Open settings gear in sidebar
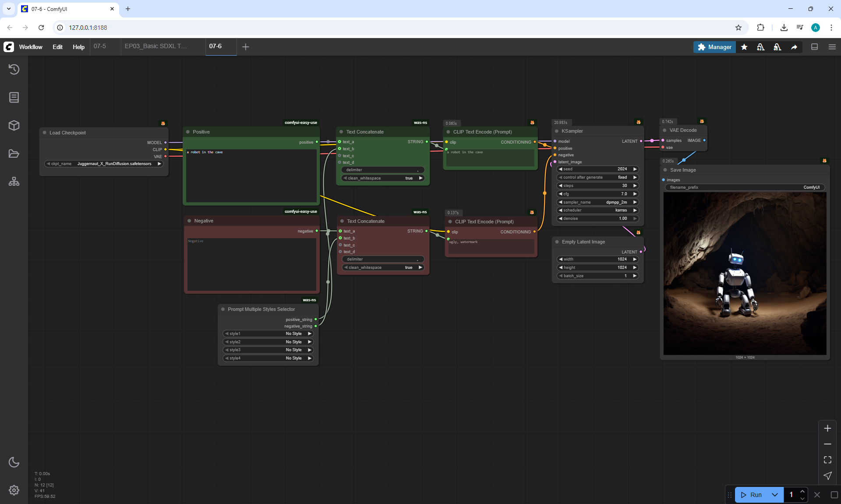Viewport: 841px width, 504px height. (x=14, y=490)
